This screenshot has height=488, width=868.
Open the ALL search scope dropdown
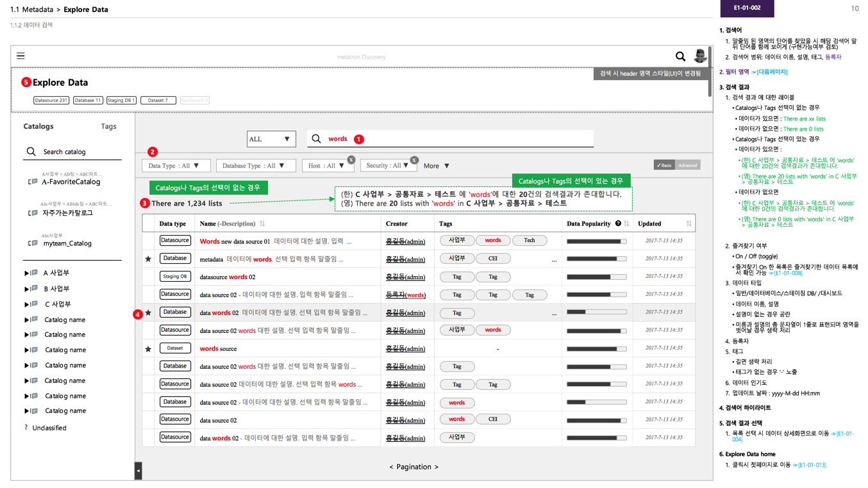tap(270, 139)
